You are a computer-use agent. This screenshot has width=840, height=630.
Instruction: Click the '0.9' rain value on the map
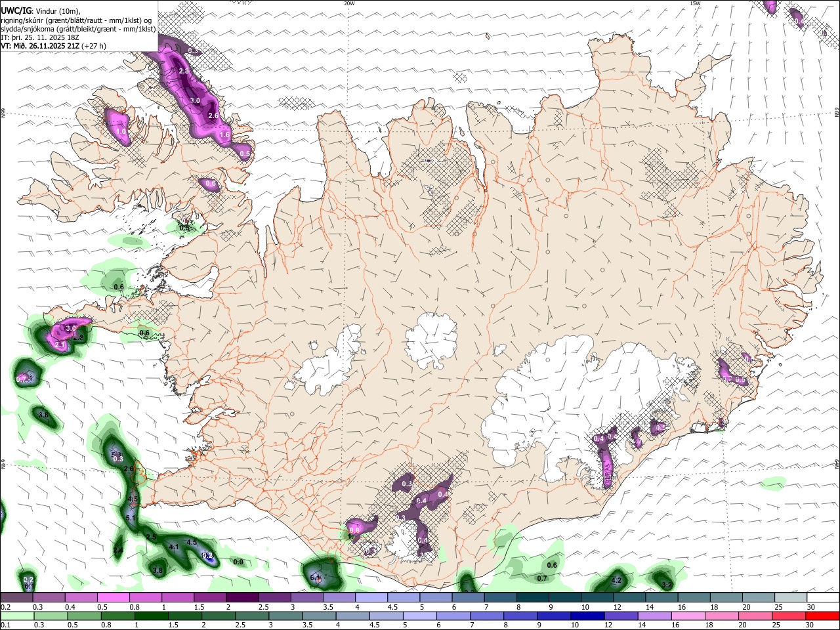[x=238, y=562]
